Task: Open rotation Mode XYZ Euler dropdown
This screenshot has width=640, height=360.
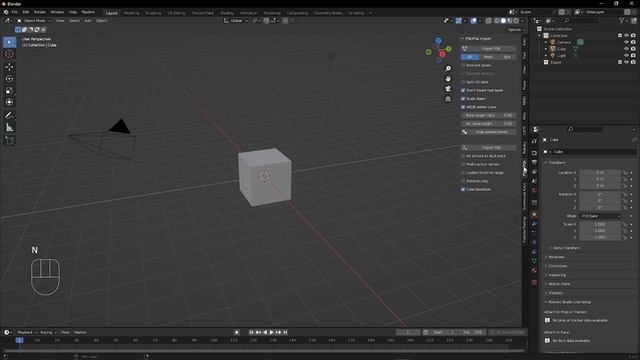Action: 600,216
